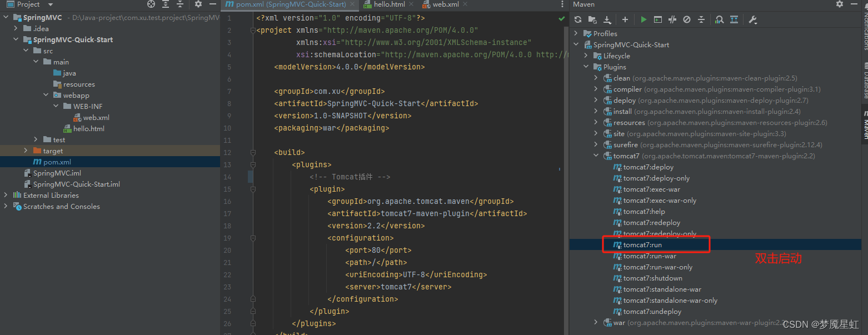
Task: Collapse all in Project panel
Action: 179,4
